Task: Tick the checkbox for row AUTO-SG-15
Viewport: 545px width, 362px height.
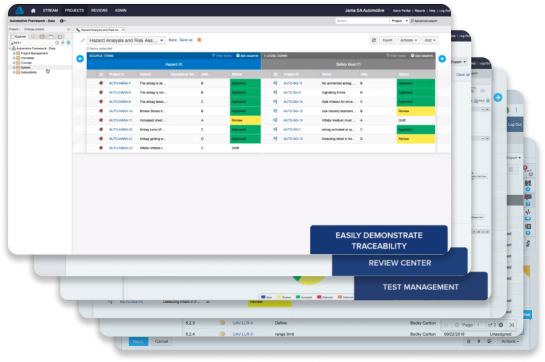Action: [x=266, y=83]
